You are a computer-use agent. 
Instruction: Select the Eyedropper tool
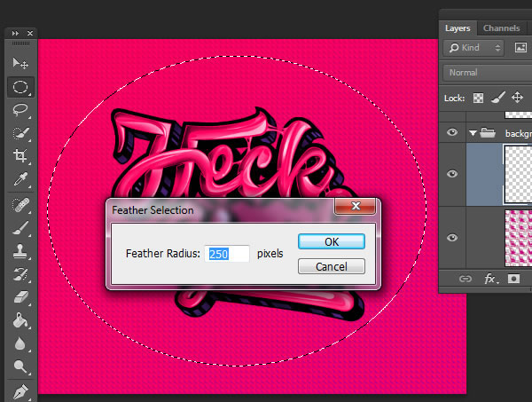pyautogui.click(x=20, y=179)
